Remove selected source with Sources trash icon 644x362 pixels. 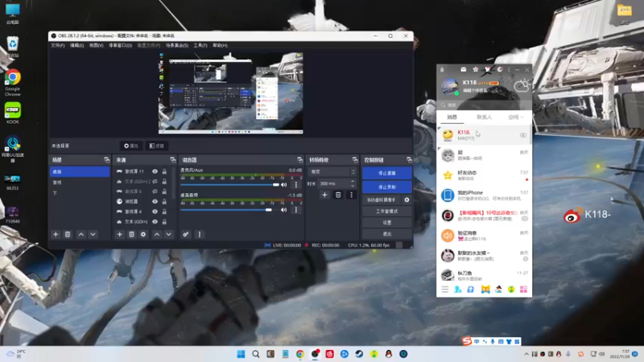coord(131,234)
